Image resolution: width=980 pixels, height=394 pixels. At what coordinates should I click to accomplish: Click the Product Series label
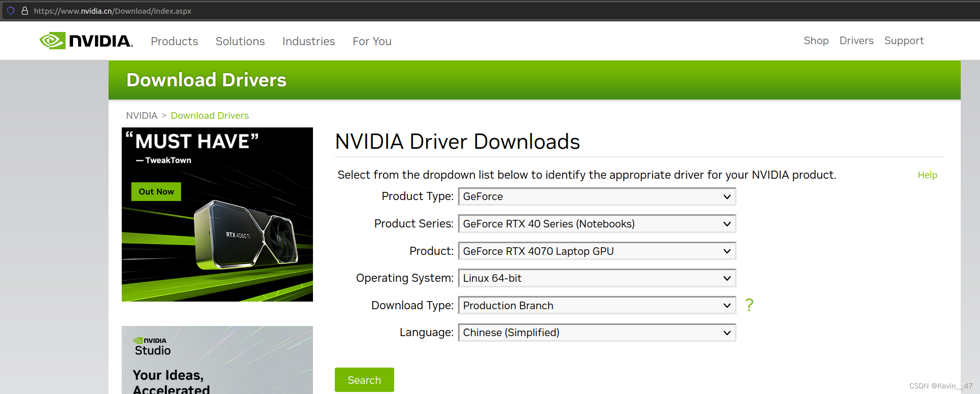click(x=414, y=224)
